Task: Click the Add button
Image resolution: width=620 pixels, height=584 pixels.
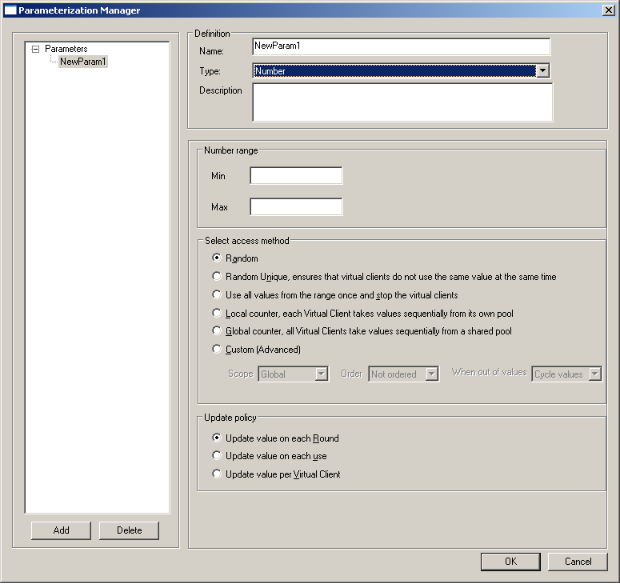Action: coord(61,530)
